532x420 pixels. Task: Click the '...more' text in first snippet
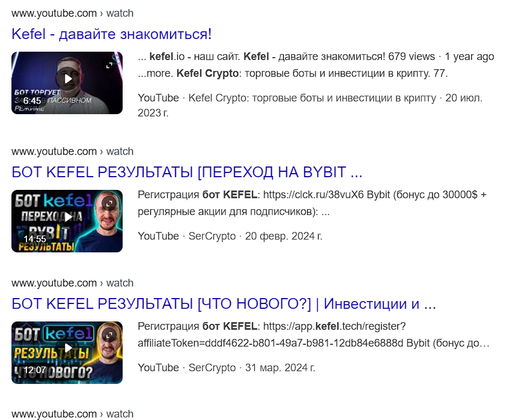(155, 73)
